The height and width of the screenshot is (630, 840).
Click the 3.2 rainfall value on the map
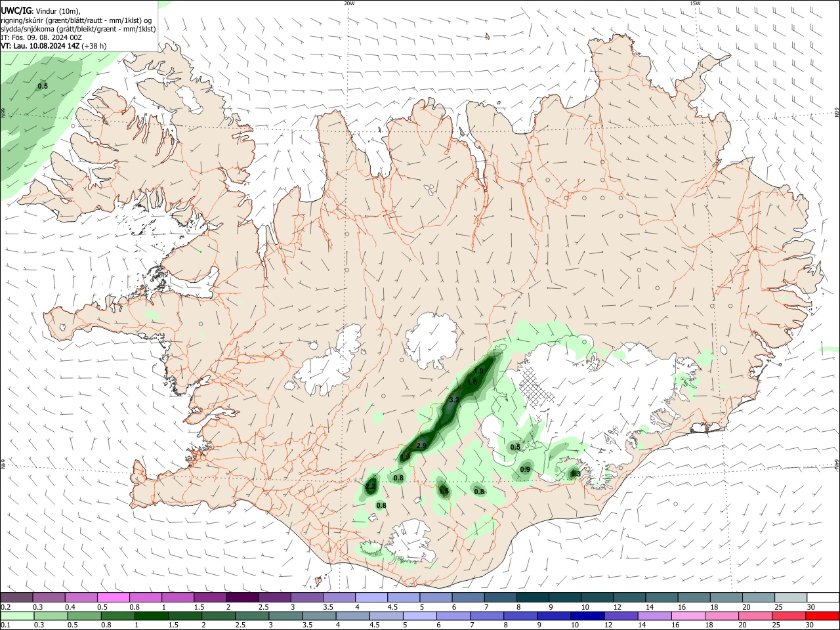(x=454, y=400)
